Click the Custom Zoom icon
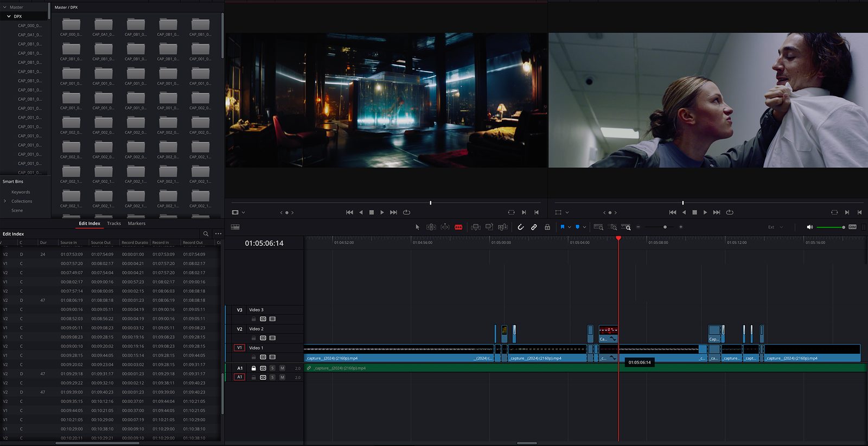 pyautogui.click(x=626, y=227)
